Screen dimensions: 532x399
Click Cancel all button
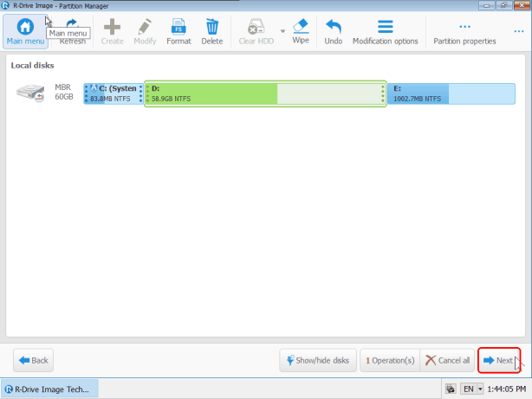pyautogui.click(x=447, y=360)
